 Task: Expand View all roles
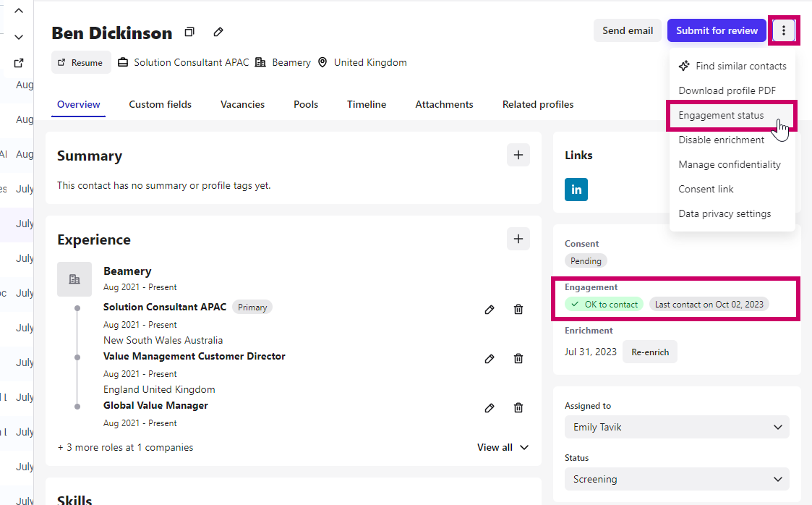[x=503, y=448]
